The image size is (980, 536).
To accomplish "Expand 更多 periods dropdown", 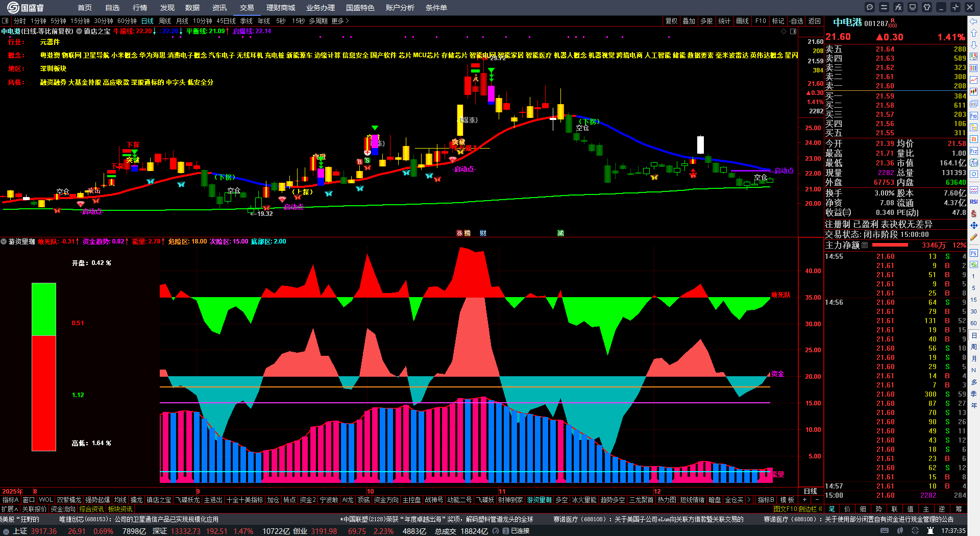I will pos(340,21).
